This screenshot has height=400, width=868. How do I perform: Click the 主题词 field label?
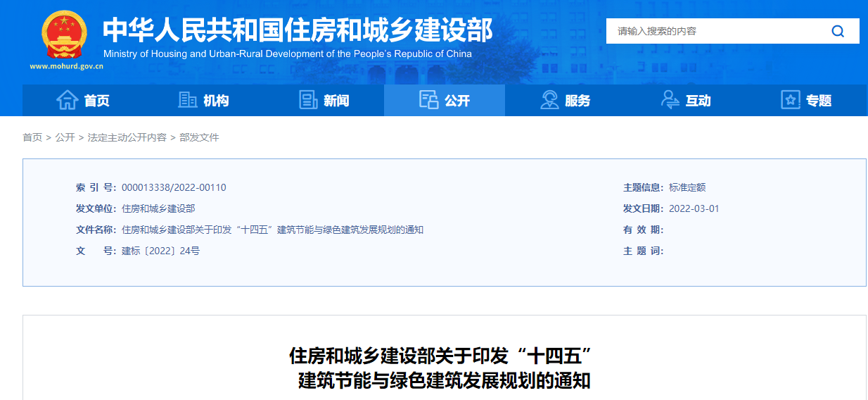pyautogui.click(x=644, y=251)
